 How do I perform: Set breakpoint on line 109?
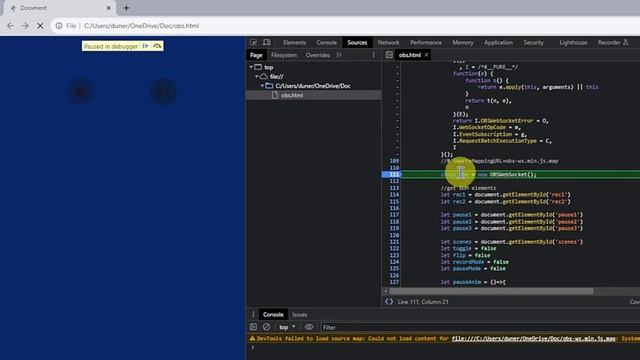(394, 161)
